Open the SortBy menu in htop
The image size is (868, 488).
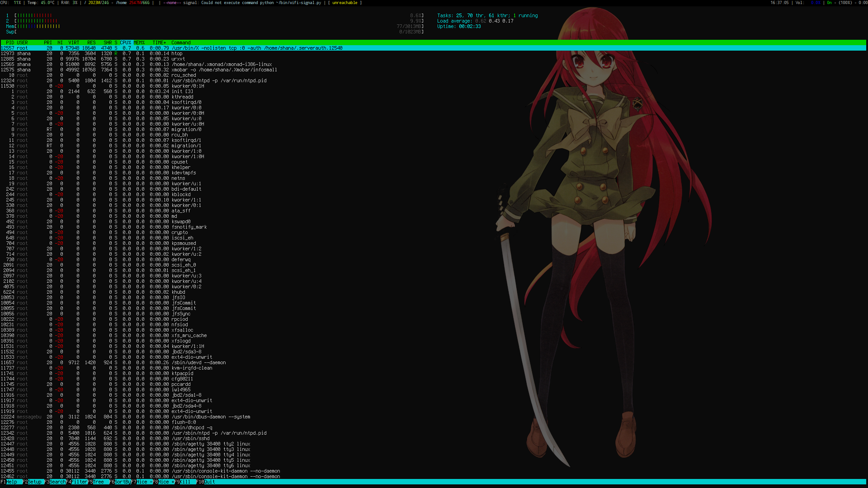tap(120, 482)
